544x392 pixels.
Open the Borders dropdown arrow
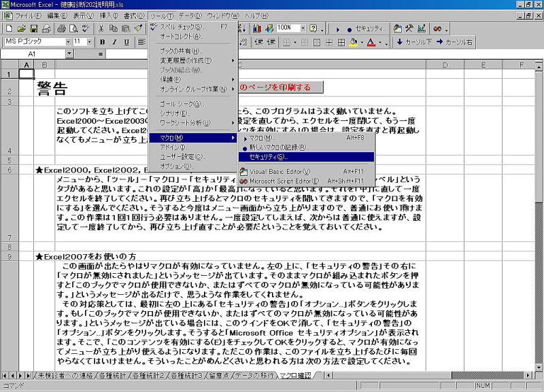295,43
